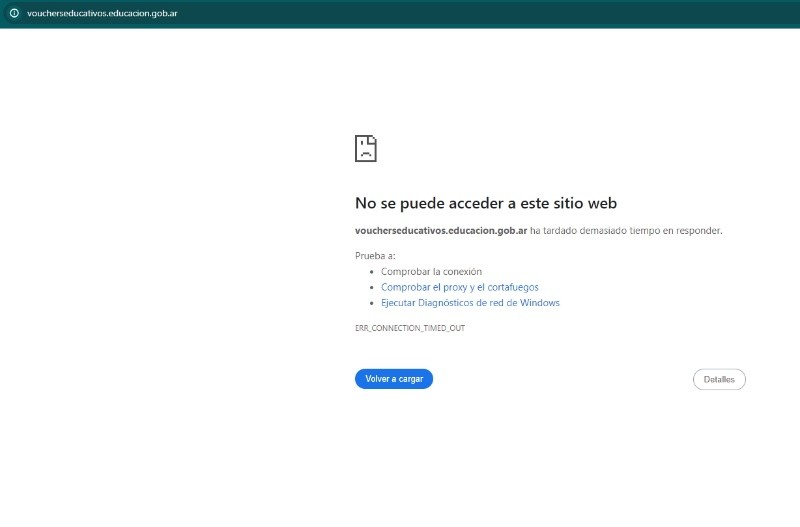
Task: Click empty space in the dark address bar
Action: pos(500,14)
